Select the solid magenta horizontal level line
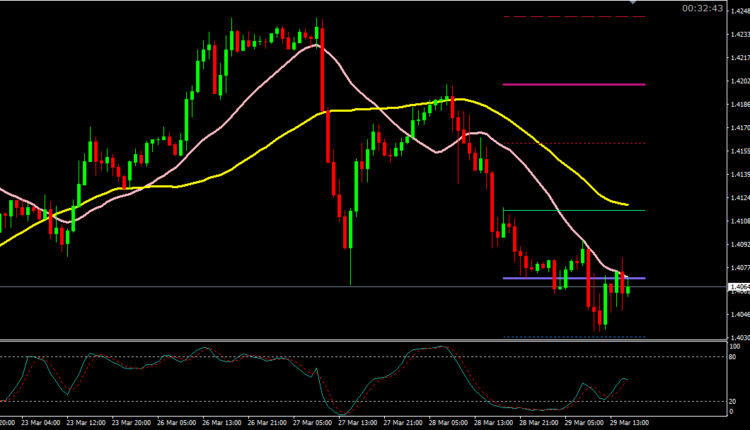The height and width of the screenshot is (430, 750). [x=574, y=84]
